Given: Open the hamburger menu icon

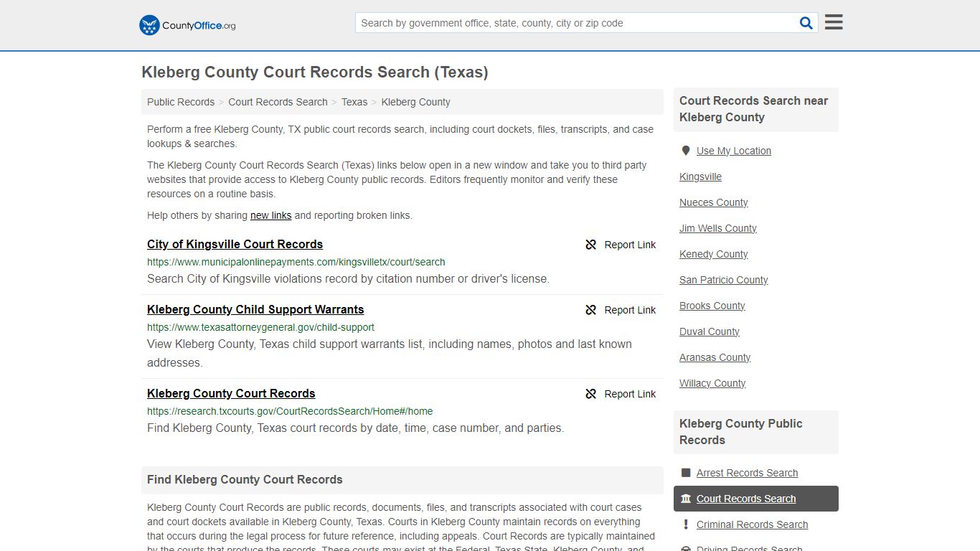Looking at the screenshot, I should click(x=834, y=22).
